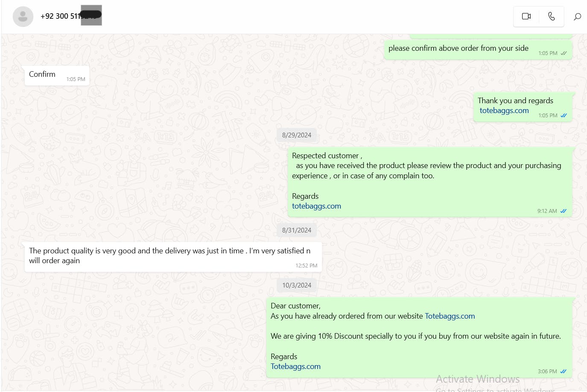Click Totebaggs.com link after 'from our website'
587x392 pixels.
(x=450, y=316)
